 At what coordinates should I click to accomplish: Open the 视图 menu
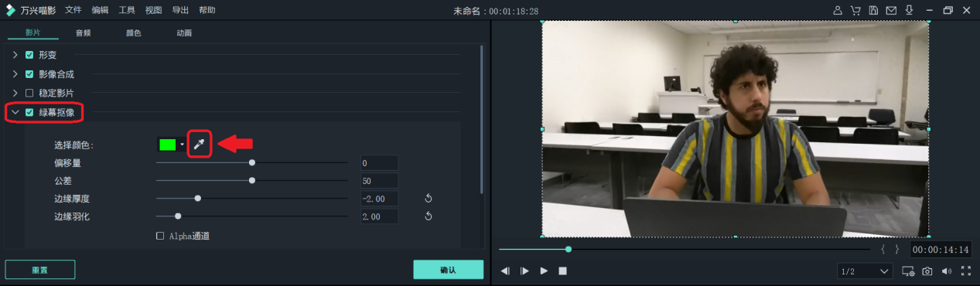click(153, 10)
